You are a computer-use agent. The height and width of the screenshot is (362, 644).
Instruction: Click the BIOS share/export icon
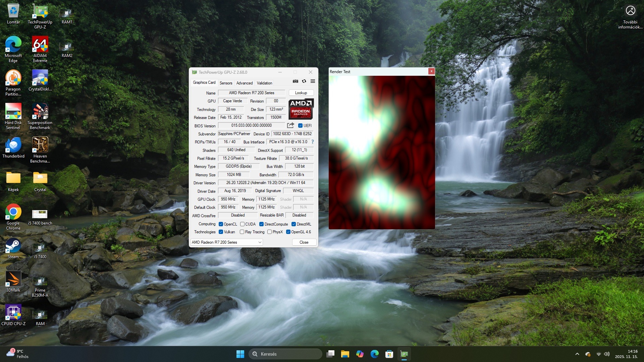click(290, 125)
